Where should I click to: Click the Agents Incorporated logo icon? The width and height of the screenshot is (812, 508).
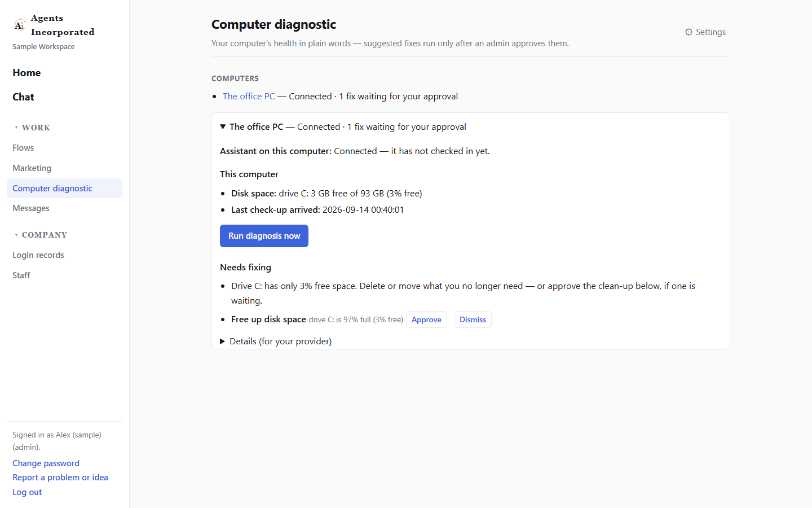coord(20,25)
